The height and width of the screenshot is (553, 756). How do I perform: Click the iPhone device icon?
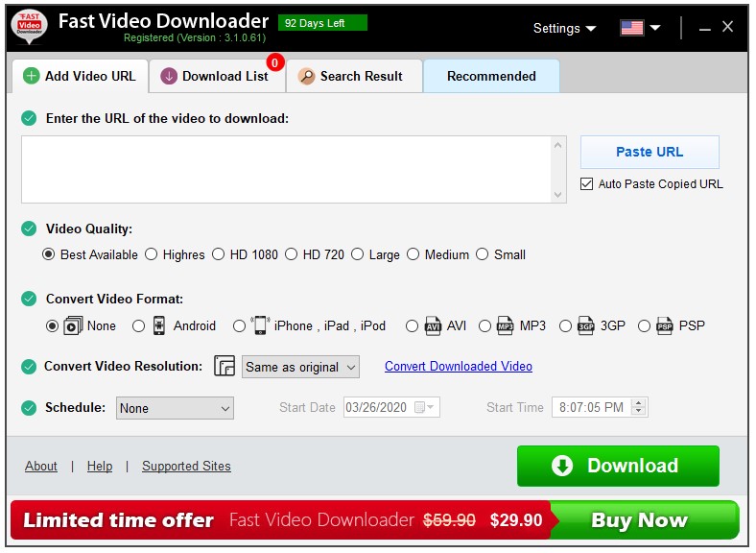coord(260,325)
